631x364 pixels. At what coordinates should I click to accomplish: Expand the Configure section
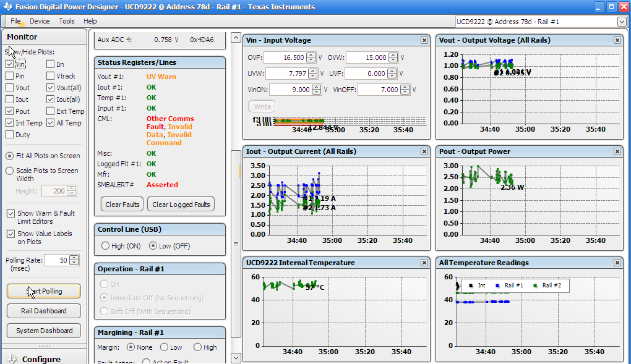tap(45, 357)
